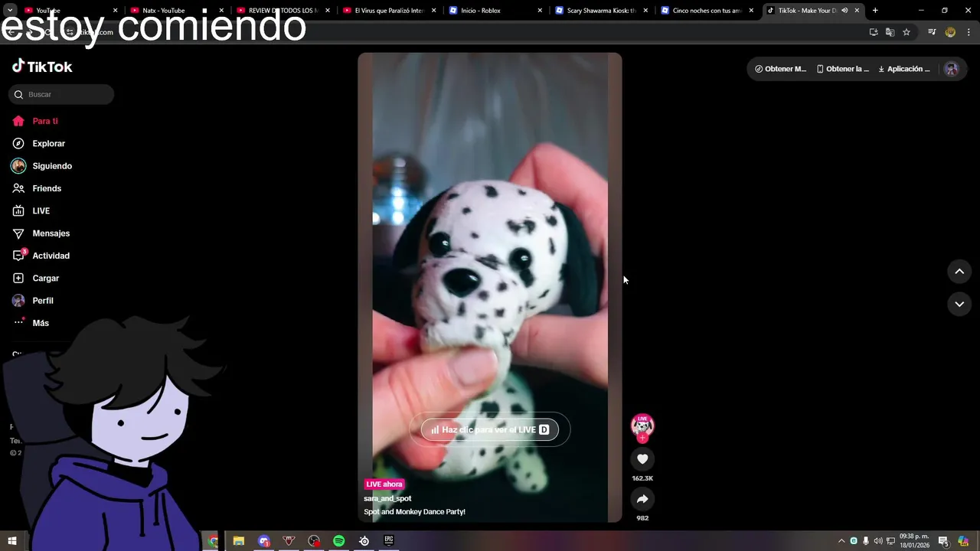980x551 pixels.
Task: Click the Obtener M... button
Action: [781, 69]
